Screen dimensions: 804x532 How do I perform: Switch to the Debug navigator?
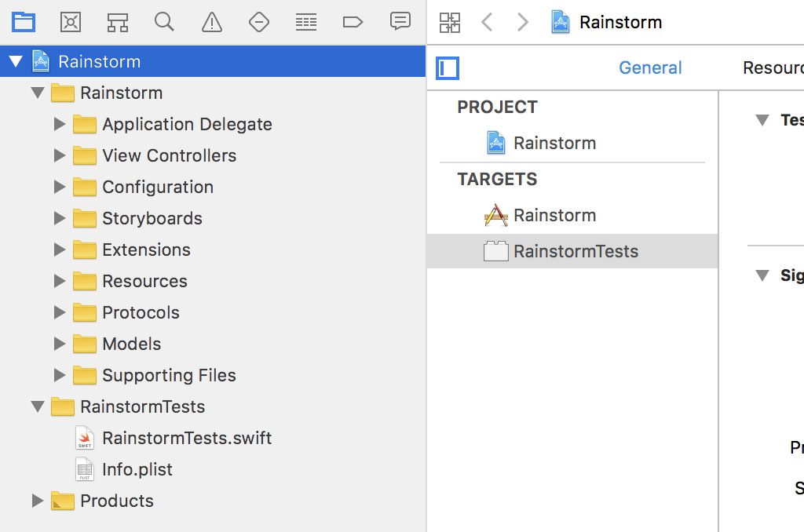pyautogui.click(x=305, y=22)
